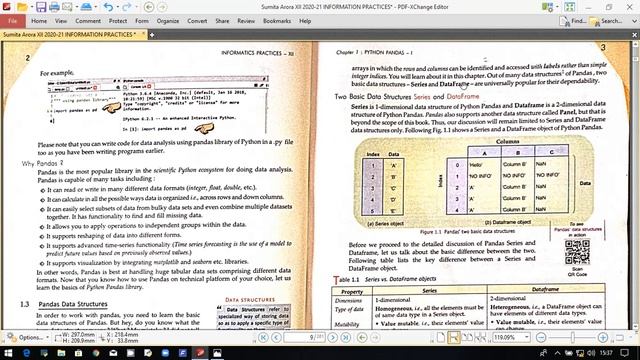Open Google Chrome from the taskbar
This screenshot has width=640, height=360.
click(x=96, y=353)
